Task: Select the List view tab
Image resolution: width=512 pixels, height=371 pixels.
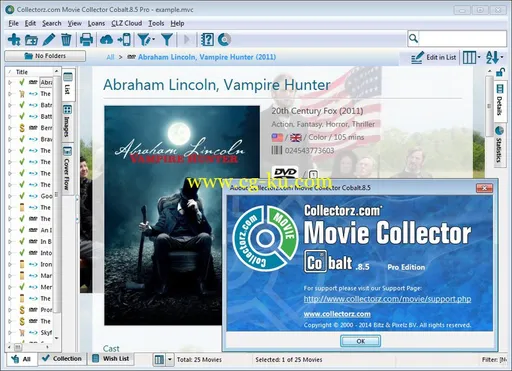Action: coord(68,84)
